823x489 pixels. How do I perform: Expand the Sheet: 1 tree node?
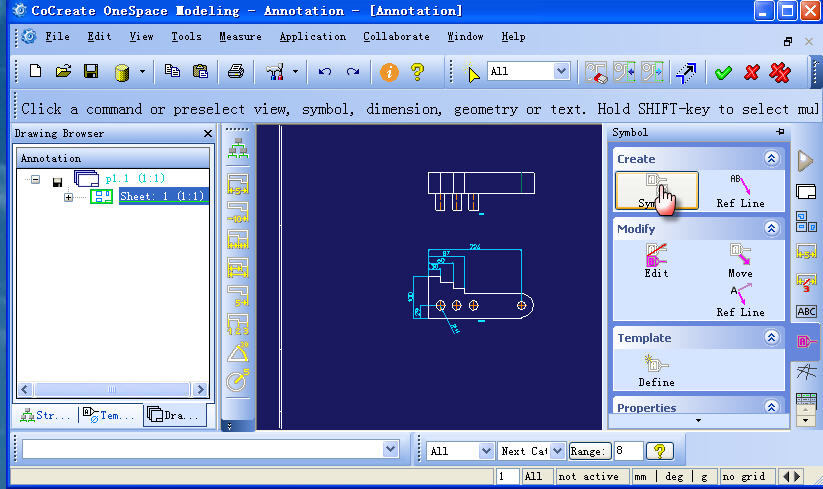click(x=68, y=197)
